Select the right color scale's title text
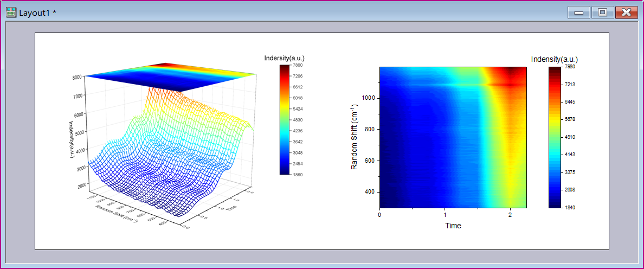 [554, 59]
